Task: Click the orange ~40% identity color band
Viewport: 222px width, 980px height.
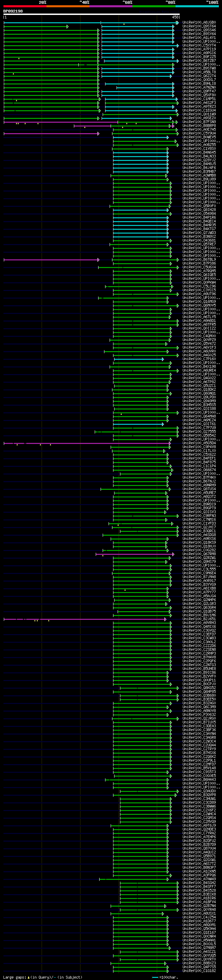Action: coord(68,6)
